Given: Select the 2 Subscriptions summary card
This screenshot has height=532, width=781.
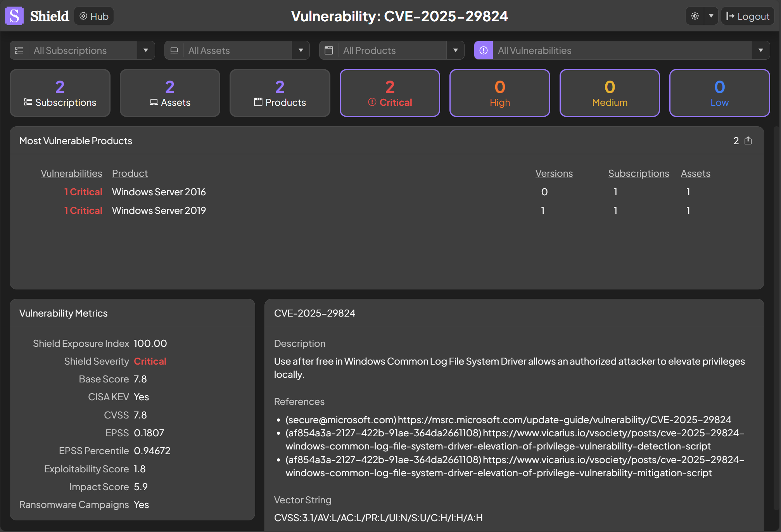Looking at the screenshot, I should 60,93.
